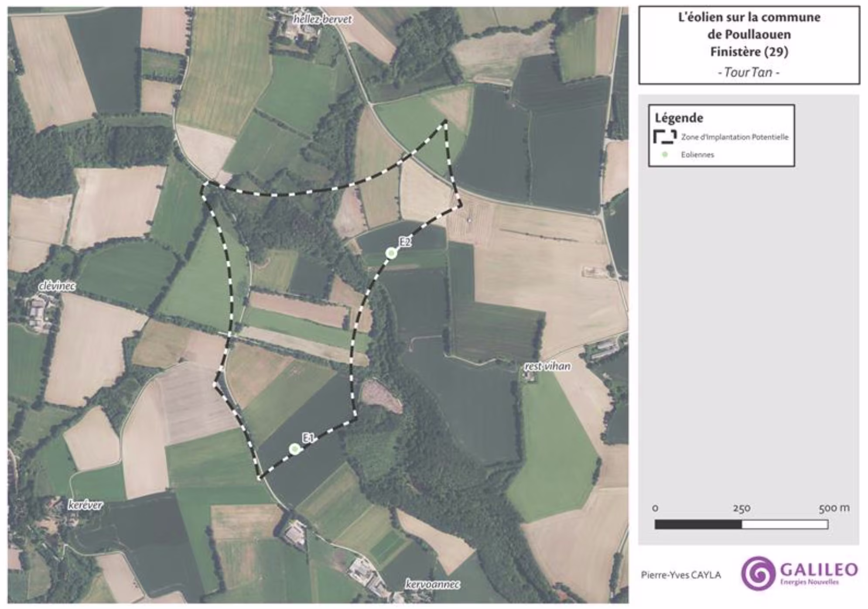The width and height of the screenshot is (868, 609).
Task: Click the E1 wind turbine marker
Action: coord(294,448)
